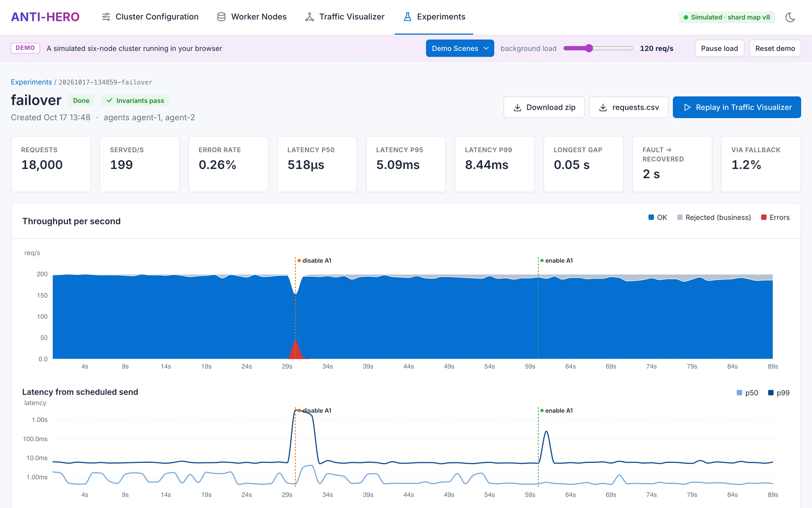Click the Latency P99 8.44ms card
Image resolution: width=812 pixels, height=508 pixels.
point(495,164)
